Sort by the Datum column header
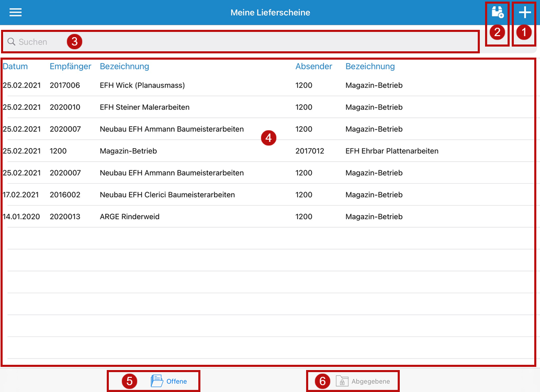 click(x=15, y=66)
